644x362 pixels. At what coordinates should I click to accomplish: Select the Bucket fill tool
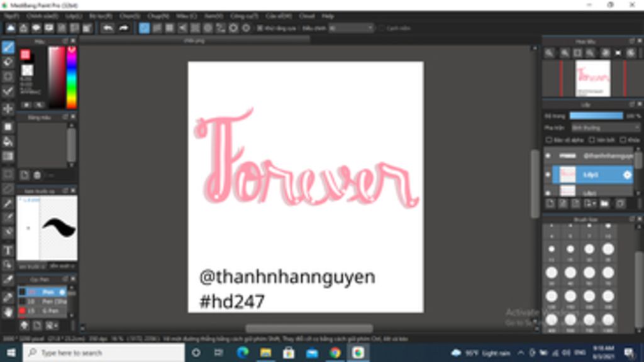click(8, 142)
